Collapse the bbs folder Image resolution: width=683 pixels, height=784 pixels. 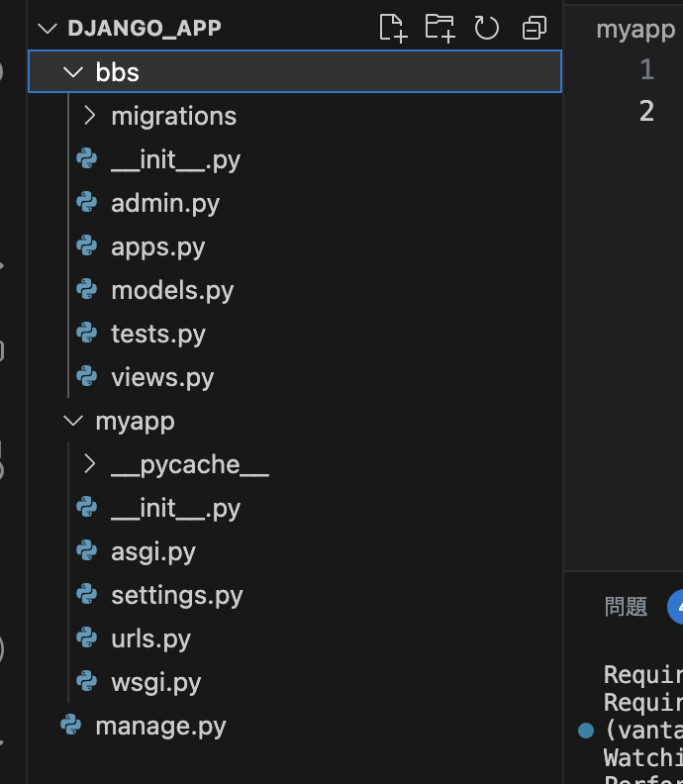pos(73,72)
